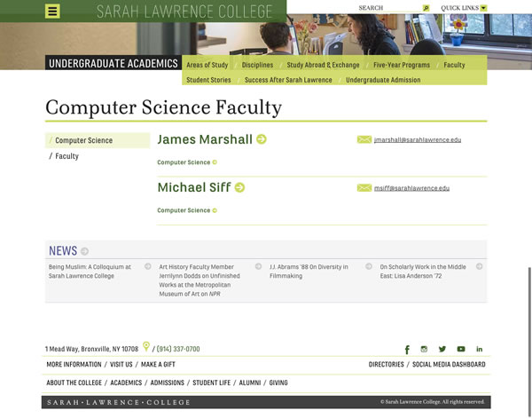
Task: Click arrow icon for Lisa Anderson story
Action: pos(479,266)
